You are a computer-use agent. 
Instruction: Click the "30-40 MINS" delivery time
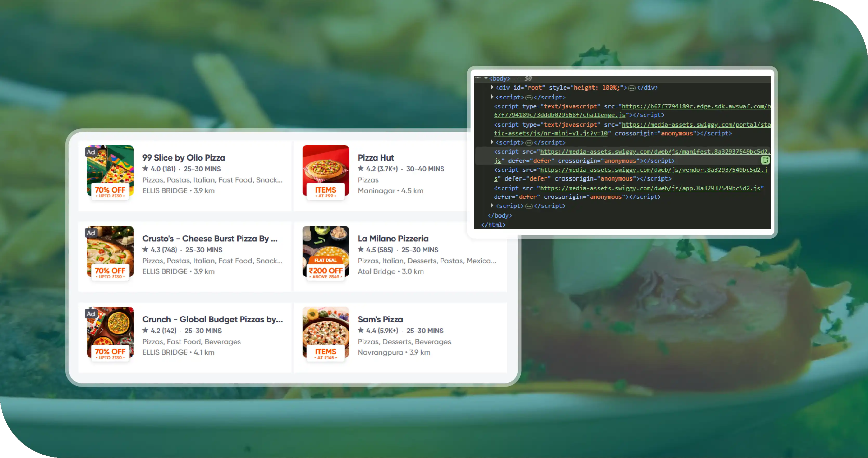[425, 169]
